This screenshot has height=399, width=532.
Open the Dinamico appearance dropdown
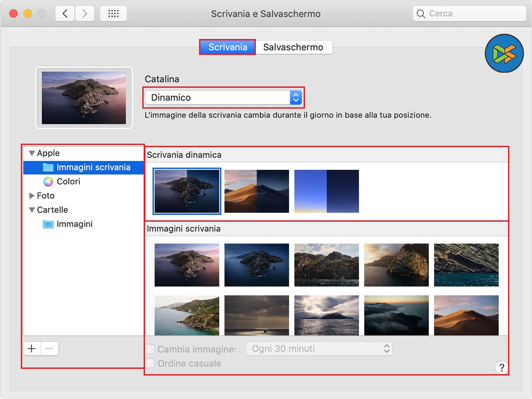coord(223,98)
